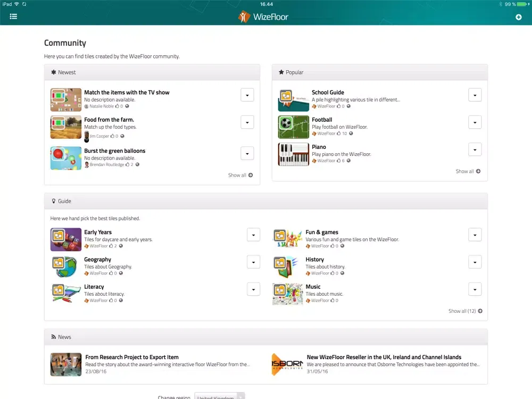This screenshot has height=399, width=532.
Task: Expand options for Burst the green balloons
Action: pos(247,154)
